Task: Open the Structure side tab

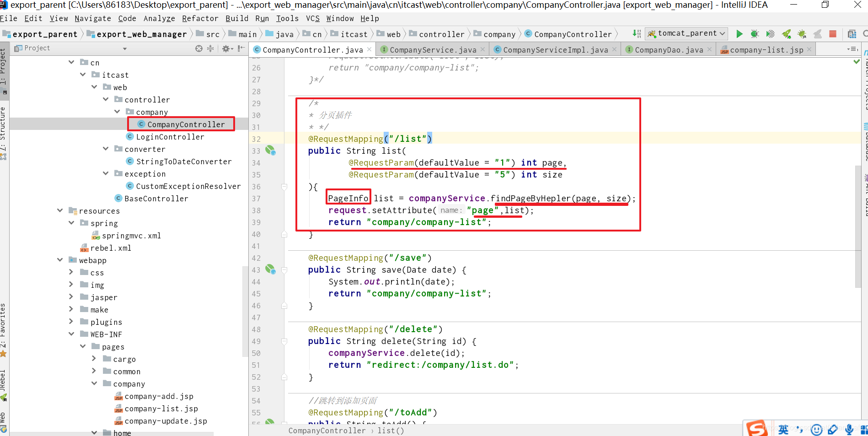Action: pos(4,134)
